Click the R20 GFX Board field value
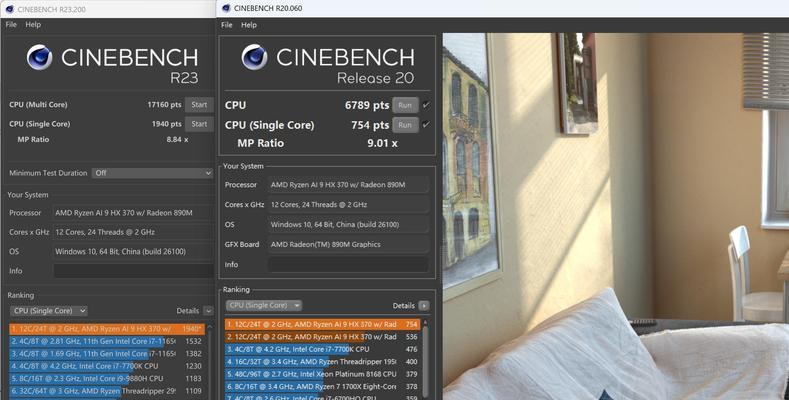Screen dimensions: 789x400 [348, 245]
